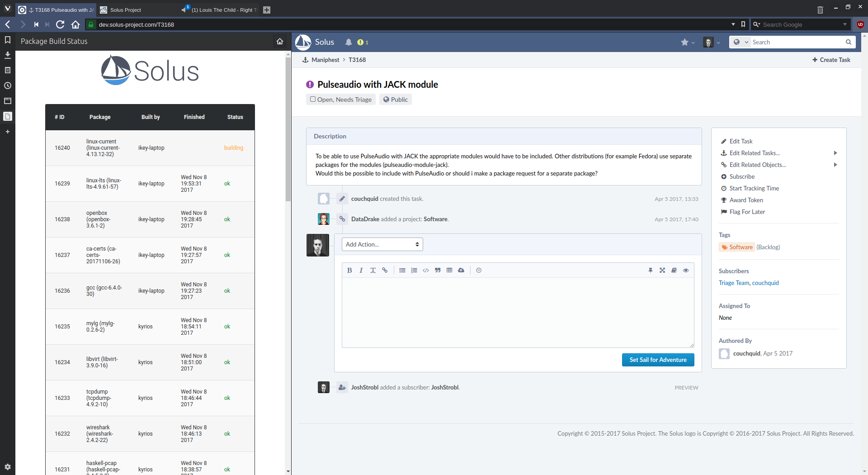Expand the favorites star menu
The image size is (868, 475).
tap(688, 42)
